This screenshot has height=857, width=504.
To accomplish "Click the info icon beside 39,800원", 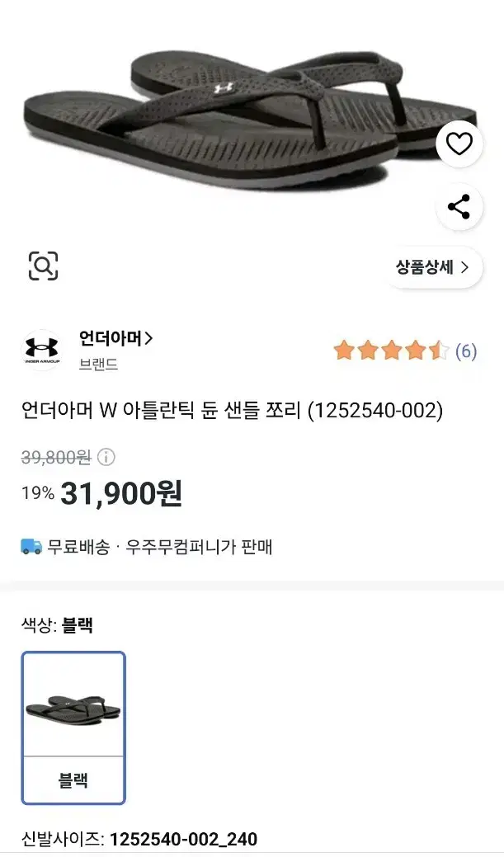I will [x=108, y=457].
